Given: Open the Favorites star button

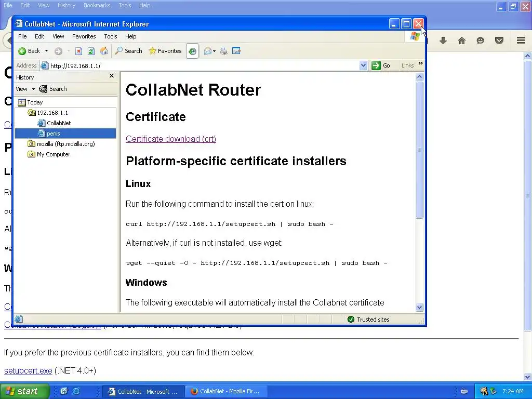Looking at the screenshot, I should (165, 51).
